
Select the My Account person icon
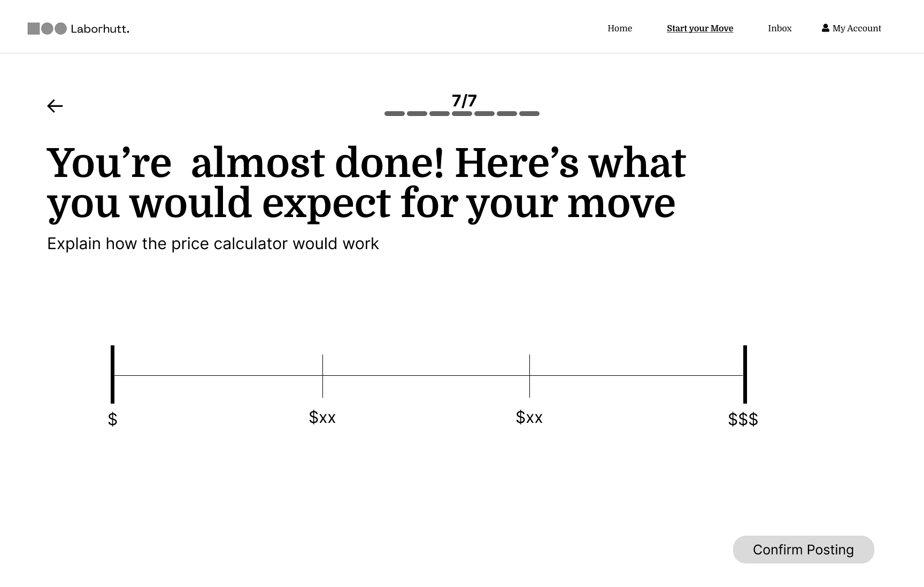(825, 27)
